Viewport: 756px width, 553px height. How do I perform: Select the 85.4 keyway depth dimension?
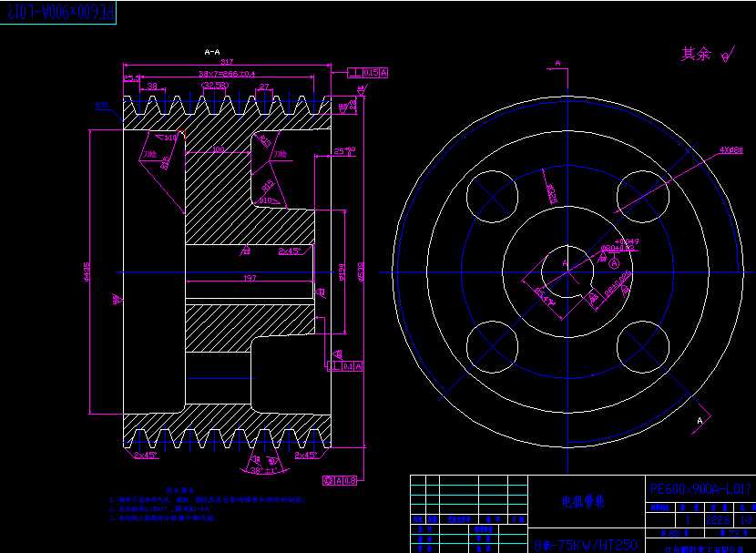(545, 298)
